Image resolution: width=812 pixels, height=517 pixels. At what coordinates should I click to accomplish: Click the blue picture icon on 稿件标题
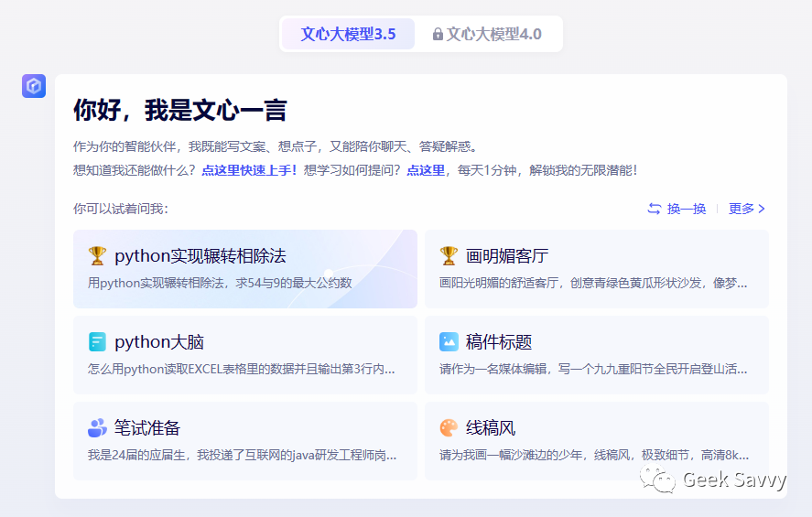point(449,342)
